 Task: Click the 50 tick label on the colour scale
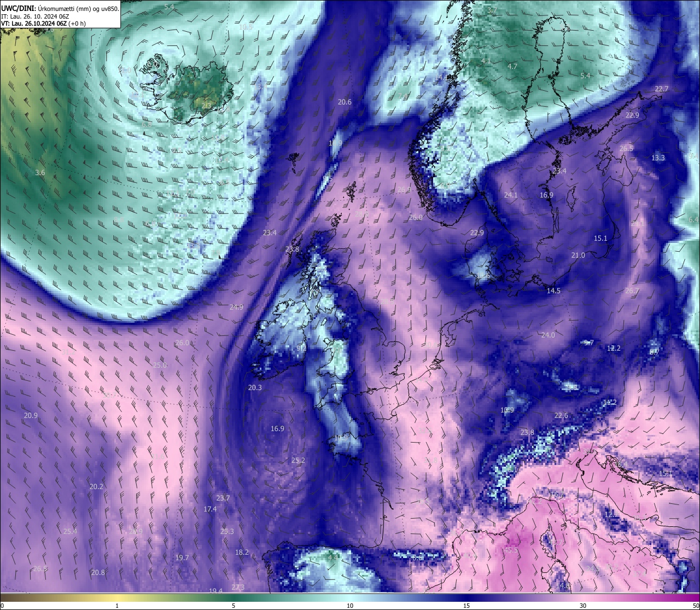(696, 606)
